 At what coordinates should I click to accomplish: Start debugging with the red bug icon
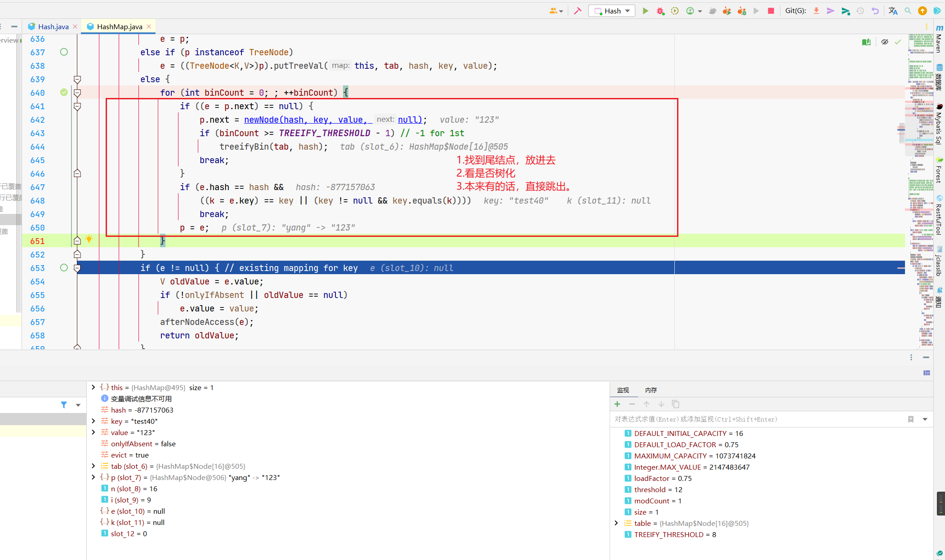pyautogui.click(x=660, y=11)
